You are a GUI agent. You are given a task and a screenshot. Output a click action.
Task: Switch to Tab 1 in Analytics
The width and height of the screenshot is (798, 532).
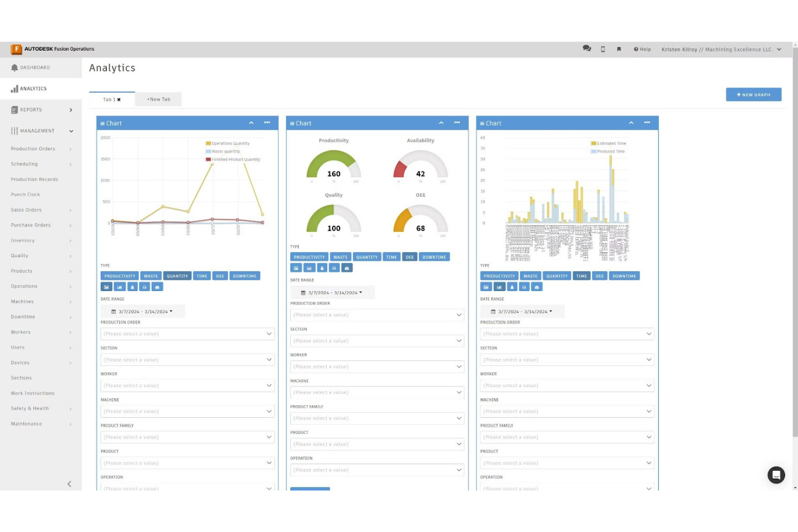pyautogui.click(x=108, y=99)
